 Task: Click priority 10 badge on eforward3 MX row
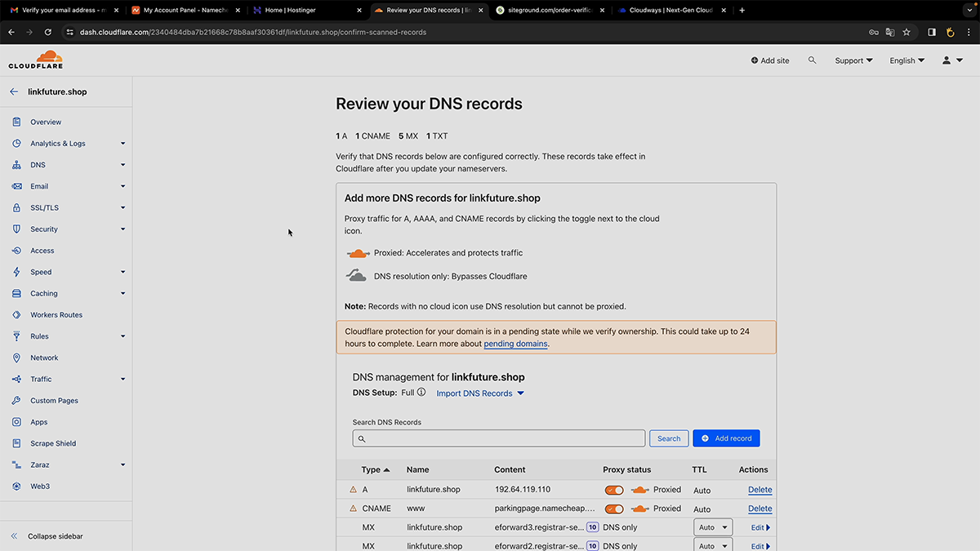point(593,527)
